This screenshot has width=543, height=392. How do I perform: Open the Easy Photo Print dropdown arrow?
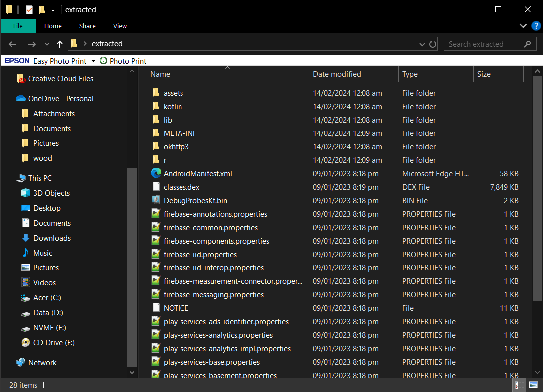click(93, 61)
